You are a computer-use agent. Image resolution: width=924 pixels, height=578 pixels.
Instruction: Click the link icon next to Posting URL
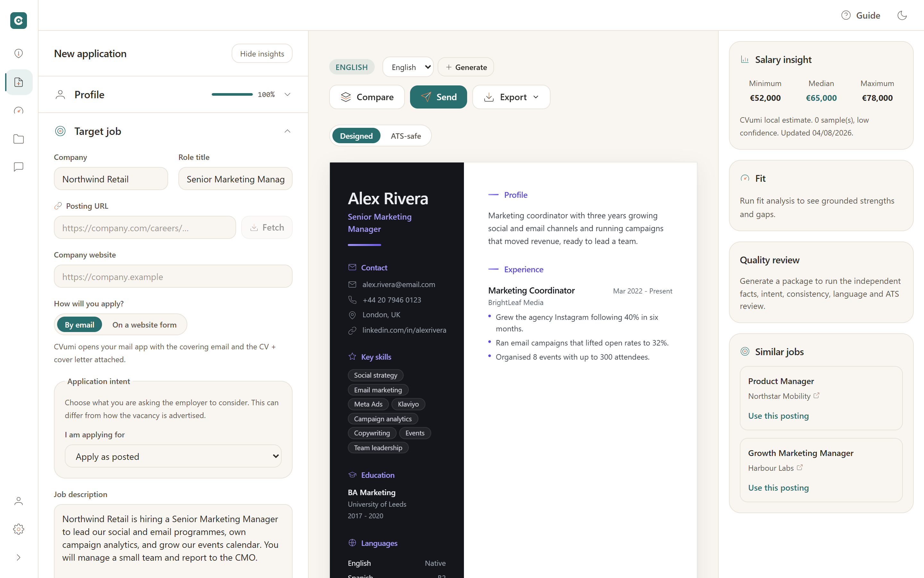(58, 206)
